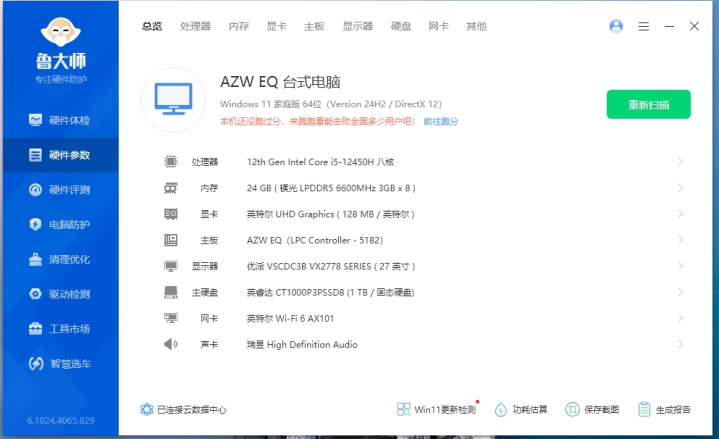Click the Windows 11 家庭版 64位 line
This screenshot has width=719, height=439.
[x=331, y=104]
